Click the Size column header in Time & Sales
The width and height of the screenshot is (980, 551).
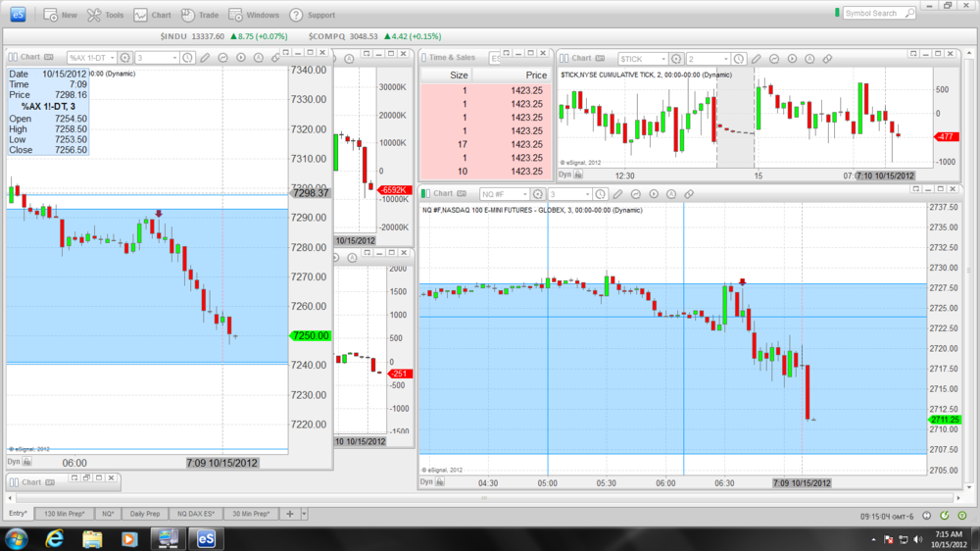pos(446,75)
